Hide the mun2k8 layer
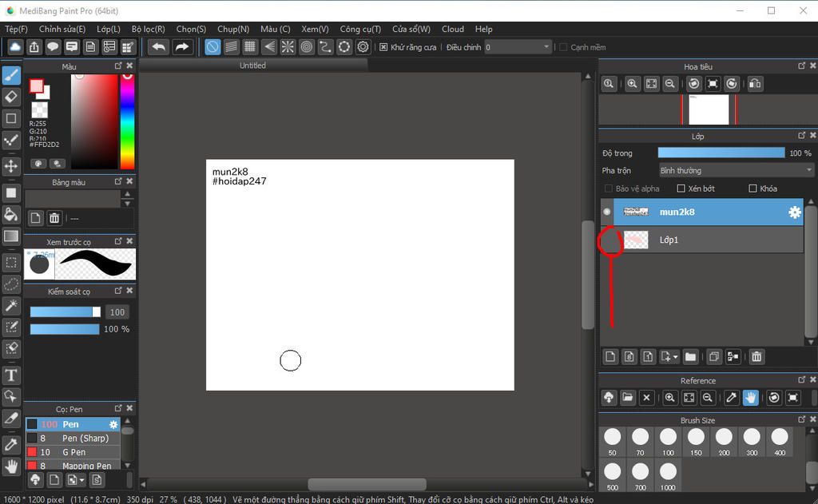 [x=607, y=212]
